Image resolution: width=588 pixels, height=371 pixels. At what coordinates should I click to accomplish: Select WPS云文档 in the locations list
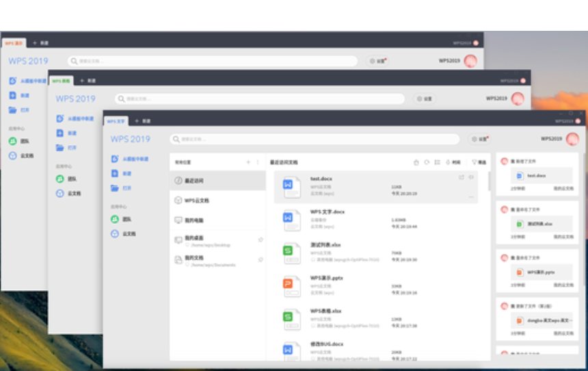[x=218, y=200]
